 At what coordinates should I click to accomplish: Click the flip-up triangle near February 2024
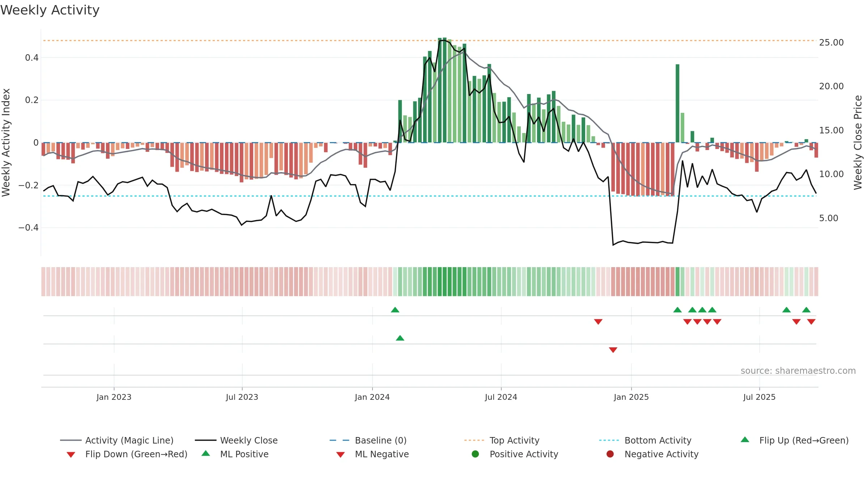click(395, 310)
